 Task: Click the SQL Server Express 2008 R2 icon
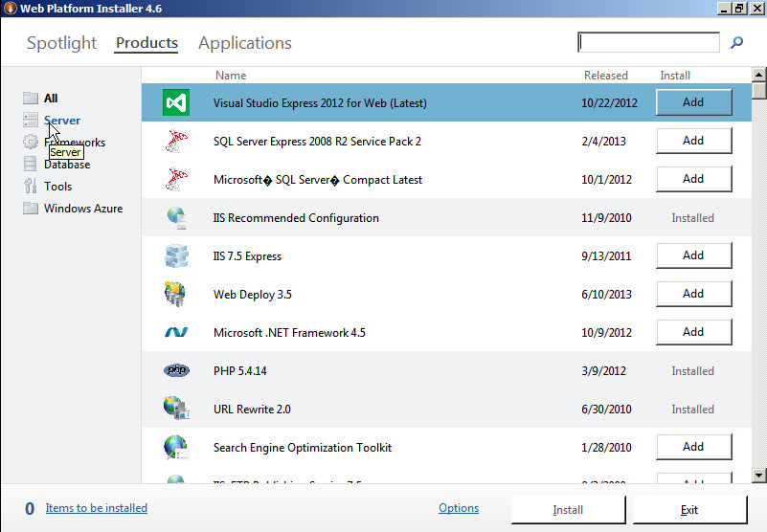pos(176,141)
